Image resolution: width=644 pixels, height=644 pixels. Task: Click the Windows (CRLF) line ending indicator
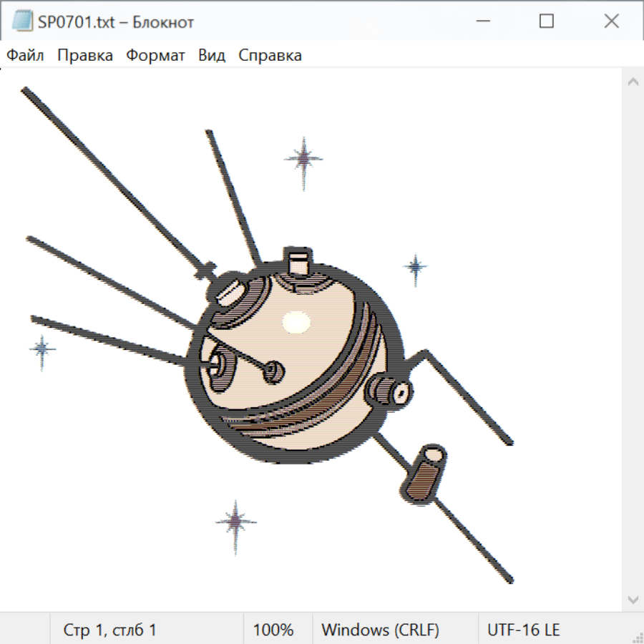point(380,630)
